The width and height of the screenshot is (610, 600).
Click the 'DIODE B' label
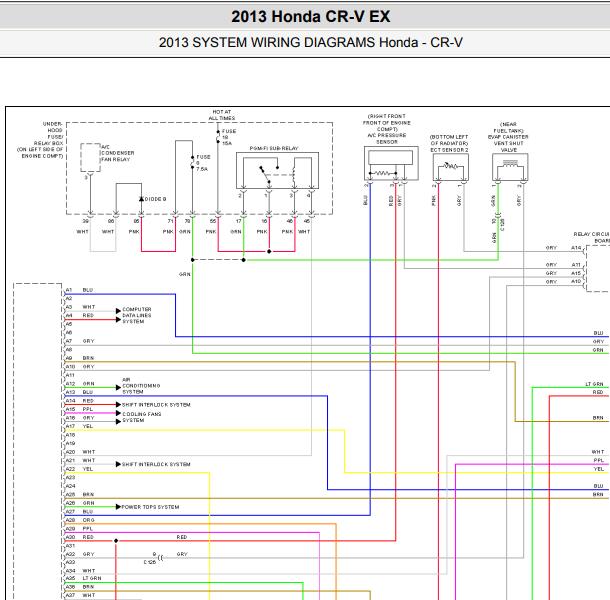(x=155, y=199)
